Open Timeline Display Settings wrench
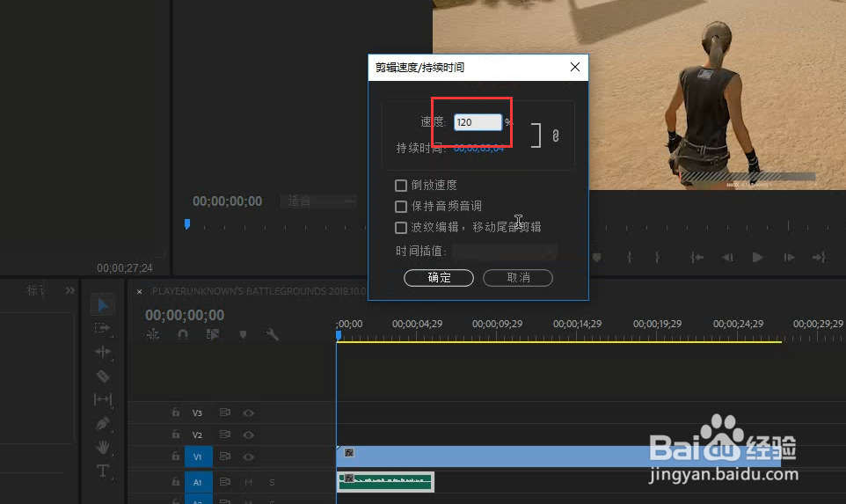This screenshot has width=846, height=504. click(x=273, y=334)
